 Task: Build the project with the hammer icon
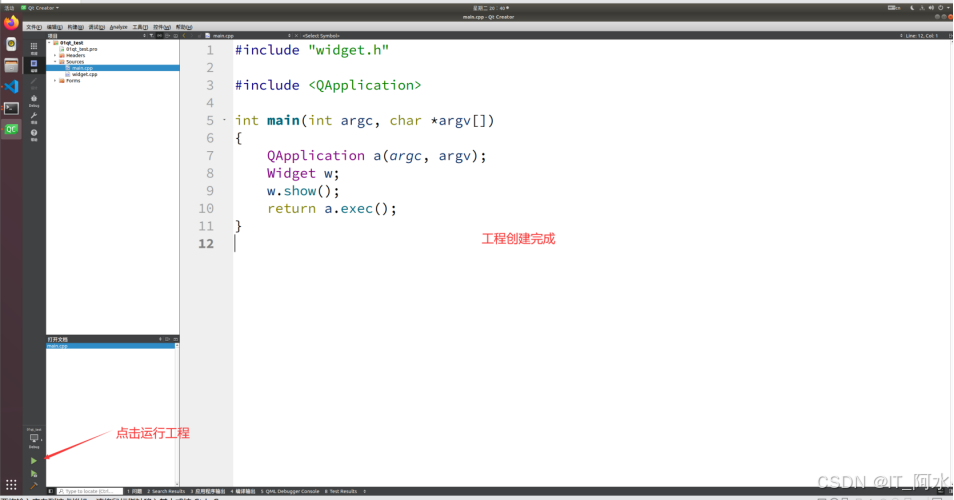[33, 486]
